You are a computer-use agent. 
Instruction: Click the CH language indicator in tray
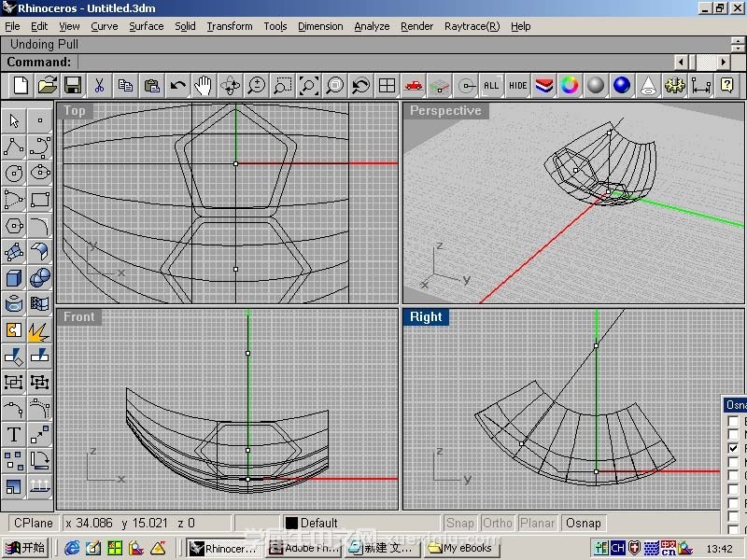point(617,548)
